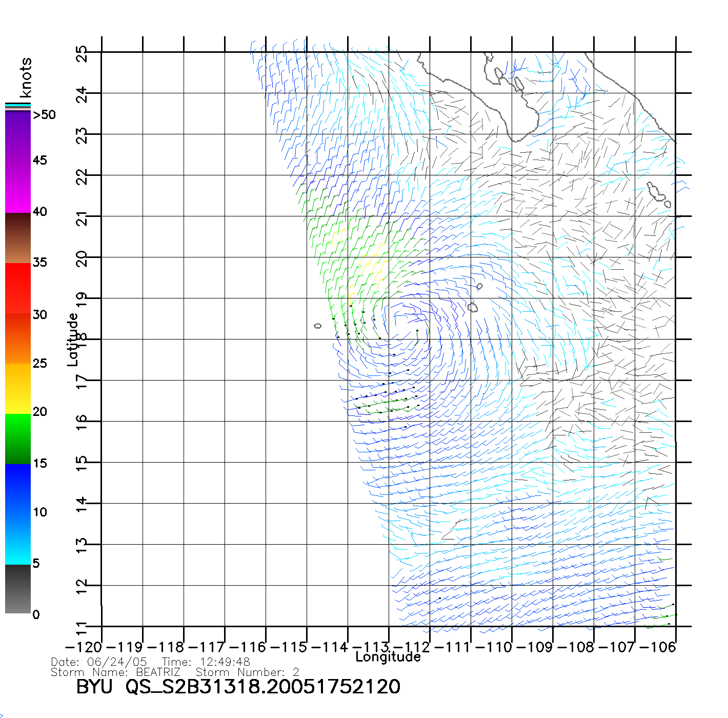Click the "Latitude" axis title

tap(73, 339)
